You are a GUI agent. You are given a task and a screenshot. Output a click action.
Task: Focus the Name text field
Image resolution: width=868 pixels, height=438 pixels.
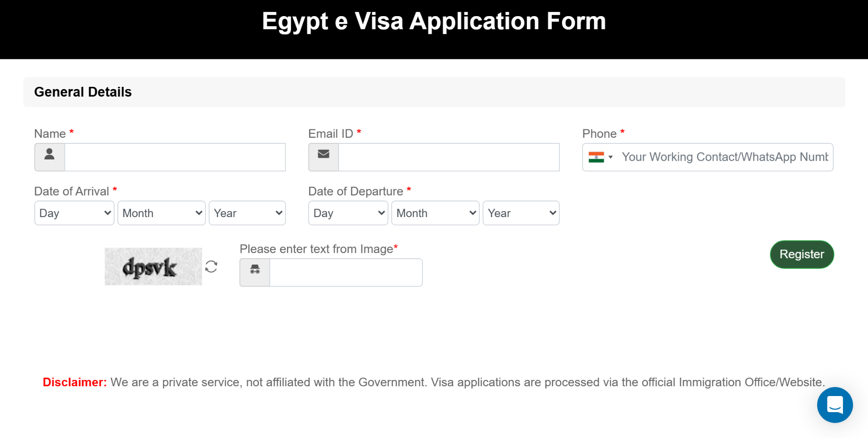pyautogui.click(x=175, y=157)
